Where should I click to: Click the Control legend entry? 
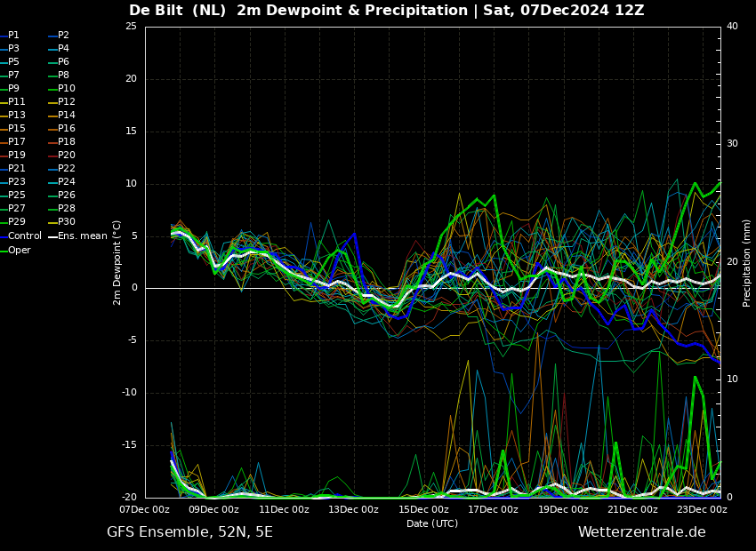[x=25, y=236]
